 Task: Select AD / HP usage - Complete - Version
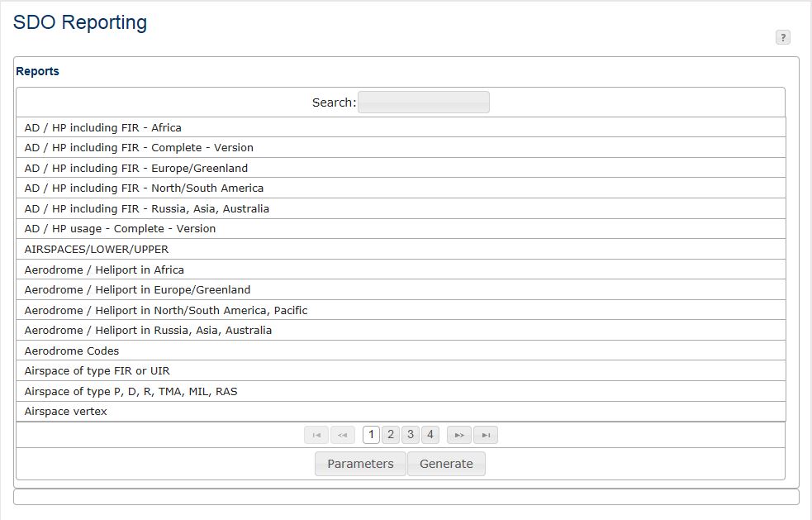[401, 229]
